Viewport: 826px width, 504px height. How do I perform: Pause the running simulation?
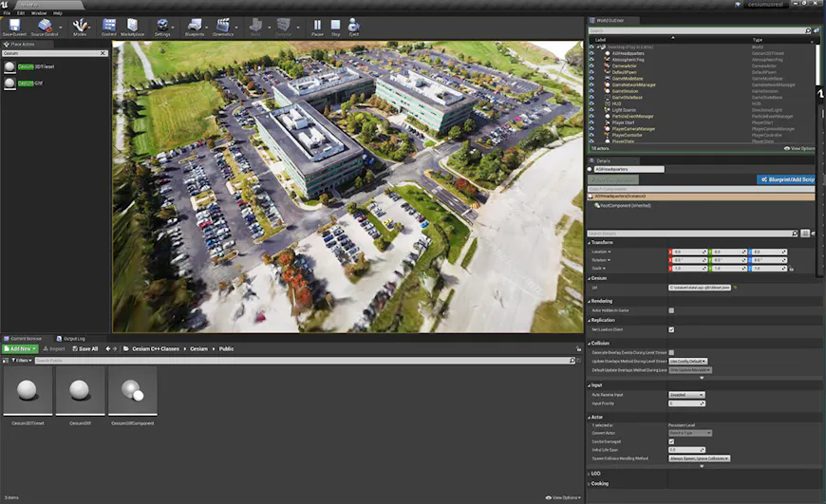(x=317, y=27)
